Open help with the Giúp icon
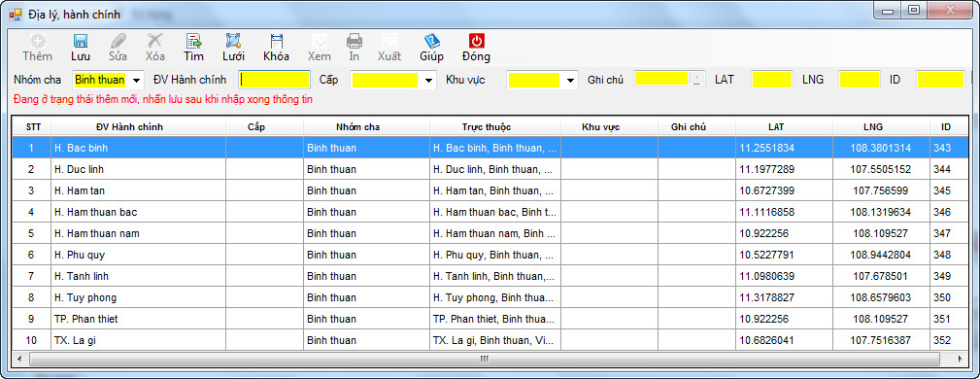 pyautogui.click(x=431, y=42)
